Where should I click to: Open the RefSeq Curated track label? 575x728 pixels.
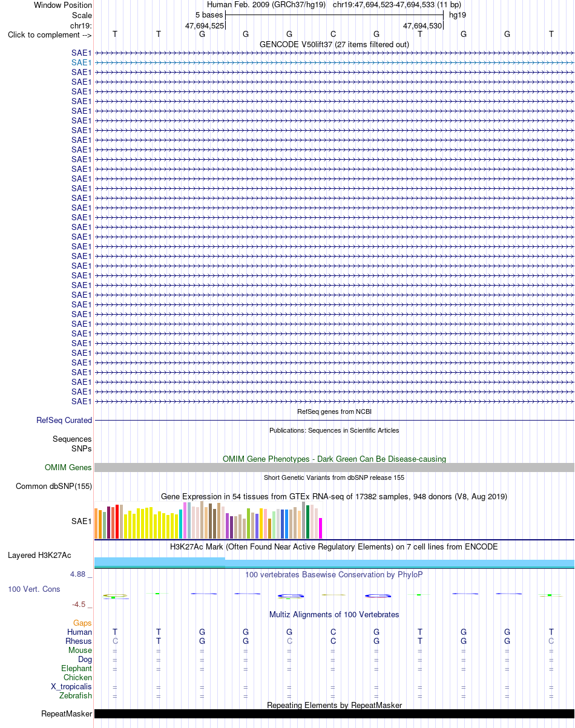point(64,420)
